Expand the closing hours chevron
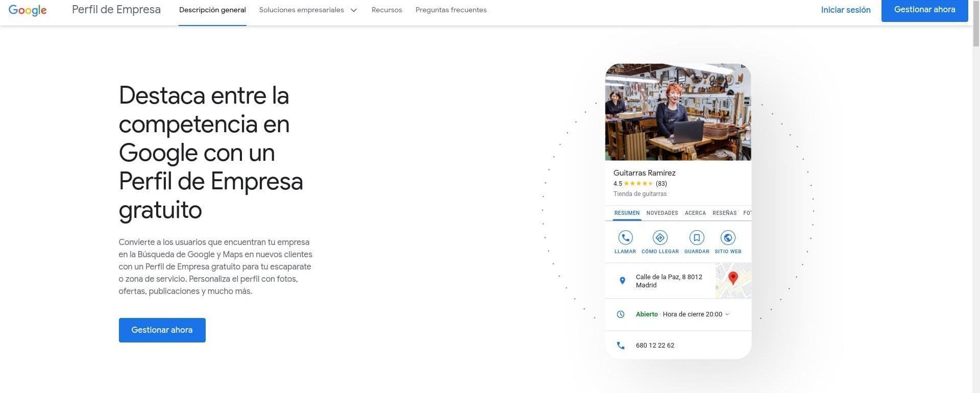 point(727,314)
